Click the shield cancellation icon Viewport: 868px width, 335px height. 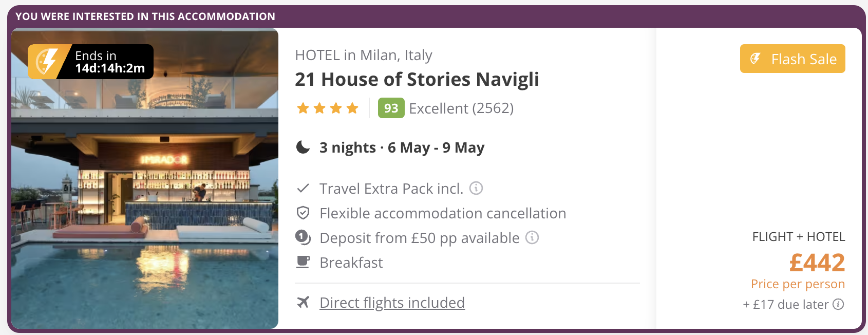303,213
